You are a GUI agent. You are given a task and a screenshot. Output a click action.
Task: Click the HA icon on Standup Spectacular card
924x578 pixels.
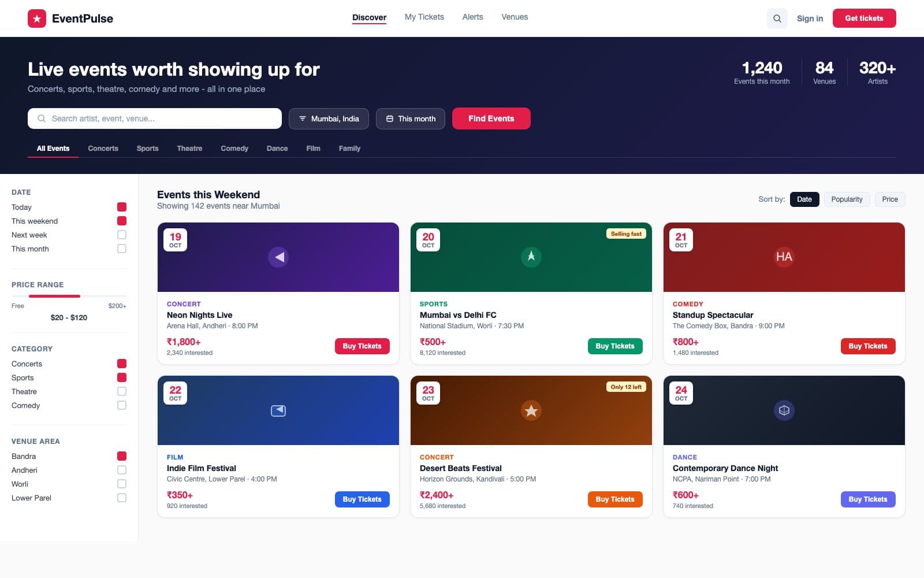(x=784, y=257)
